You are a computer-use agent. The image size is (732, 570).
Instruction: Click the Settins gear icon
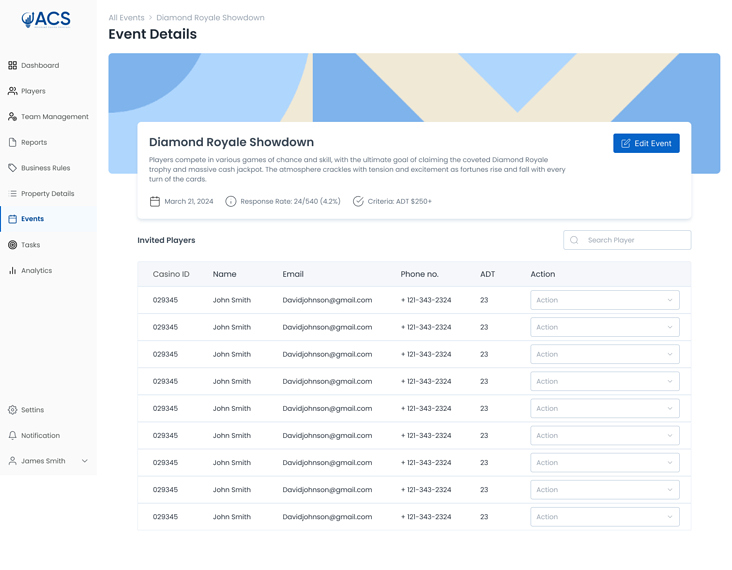[x=13, y=410]
